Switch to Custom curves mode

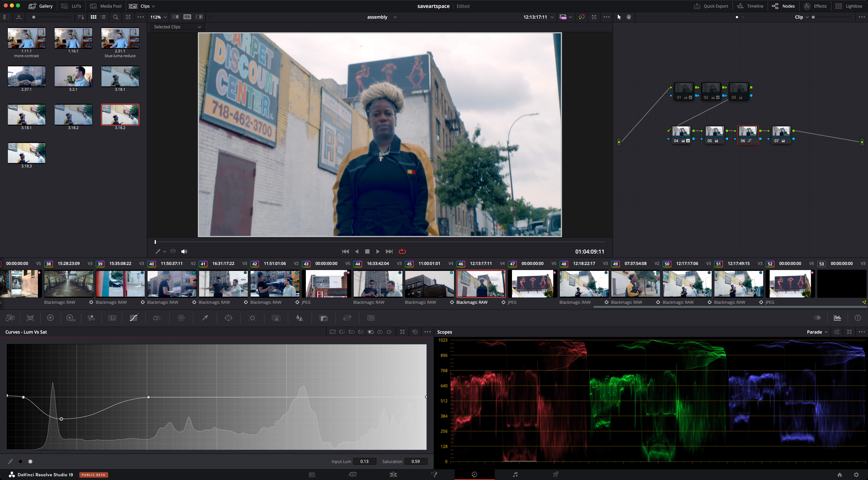pos(333,332)
